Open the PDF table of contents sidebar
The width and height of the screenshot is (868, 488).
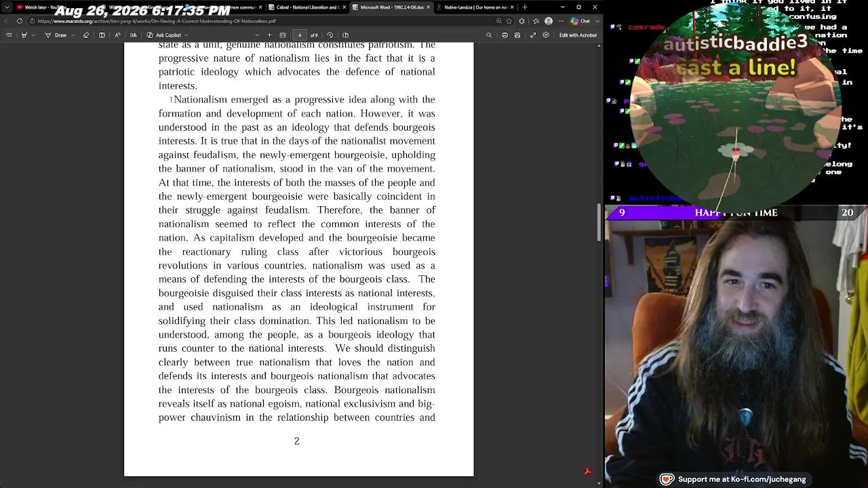click(x=9, y=35)
